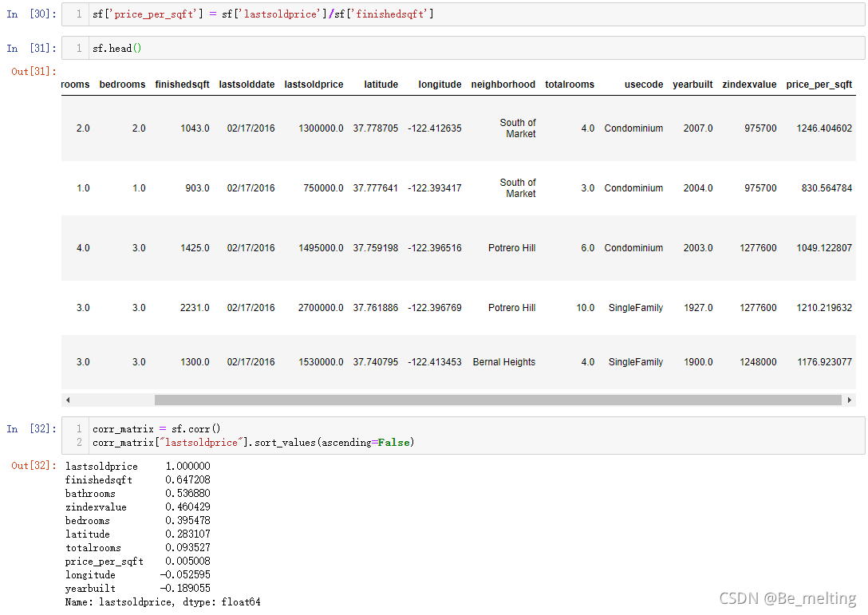Select the bathrooms correlation 0.536880
The height and width of the screenshot is (615, 868).
[187, 493]
